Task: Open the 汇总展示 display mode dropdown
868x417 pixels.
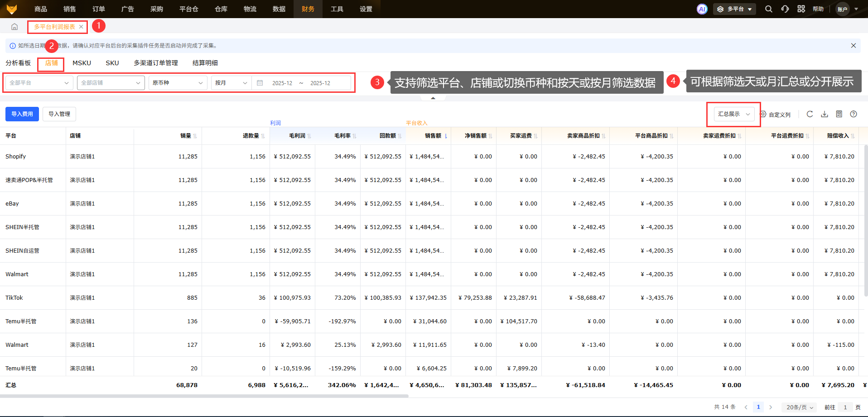Action: tap(734, 114)
